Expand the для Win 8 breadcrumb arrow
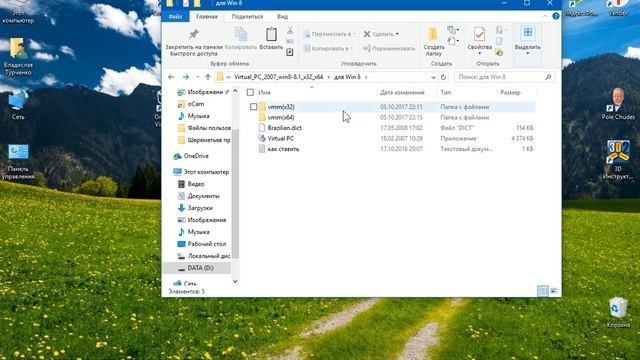640x360 pixels. [x=366, y=77]
